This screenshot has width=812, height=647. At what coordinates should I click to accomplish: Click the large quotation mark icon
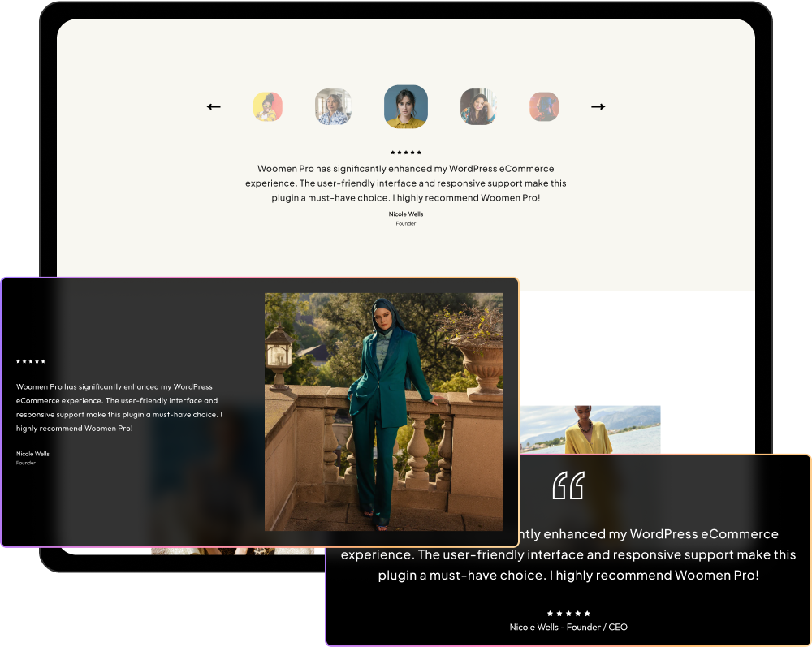coord(568,485)
